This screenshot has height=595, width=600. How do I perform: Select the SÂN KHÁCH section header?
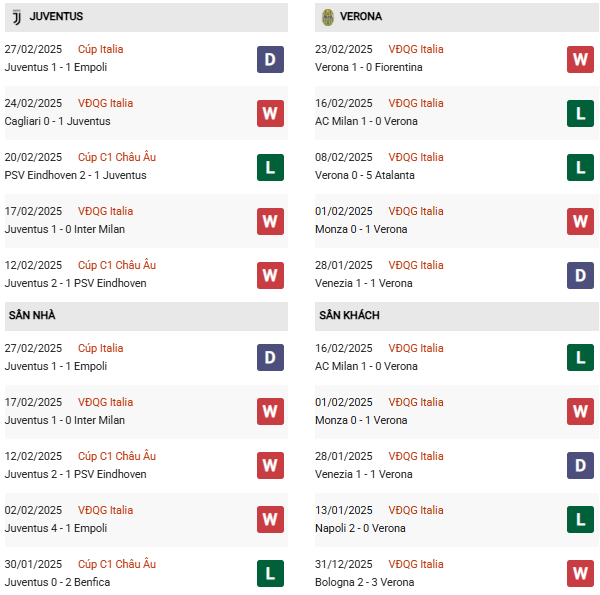tap(349, 316)
